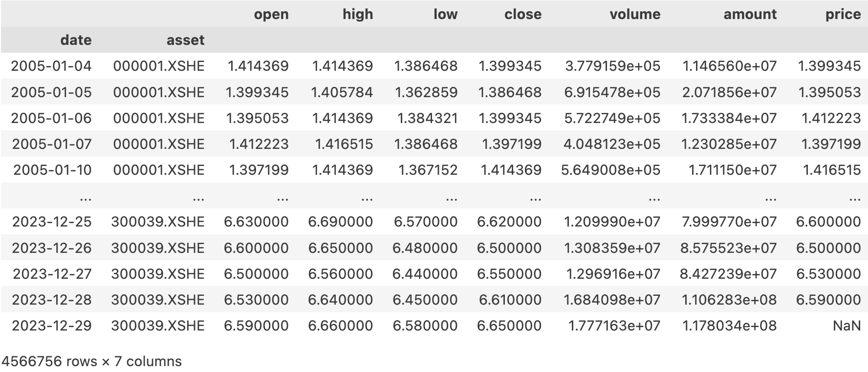Screen dimensions: 868x372
Task: Click the 2023-12-29 date cell
Action: [52, 326]
